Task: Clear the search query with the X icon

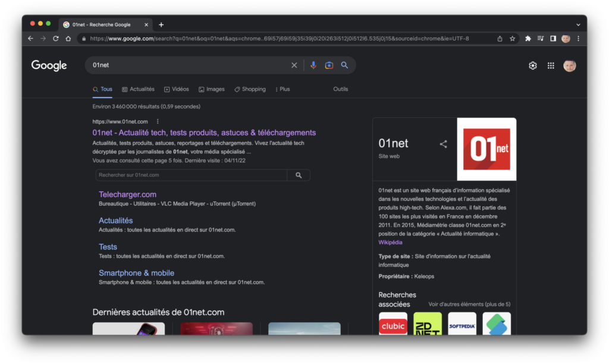Action: (x=294, y=65)
